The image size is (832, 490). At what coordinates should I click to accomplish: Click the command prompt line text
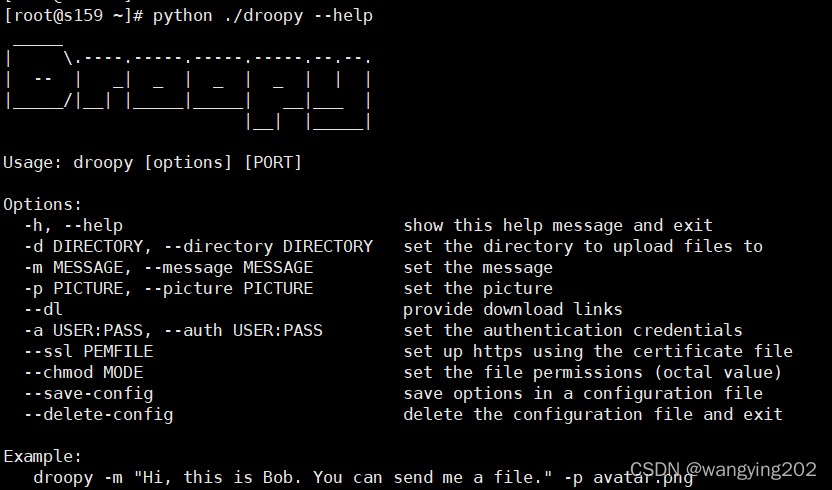188,15
